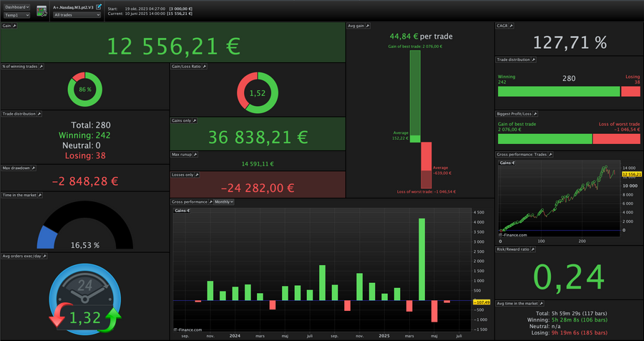This screenshot has width=644, height=341.
Task: Click the IT-Finance.com link in monthly chart
Action: coord(187,330)
